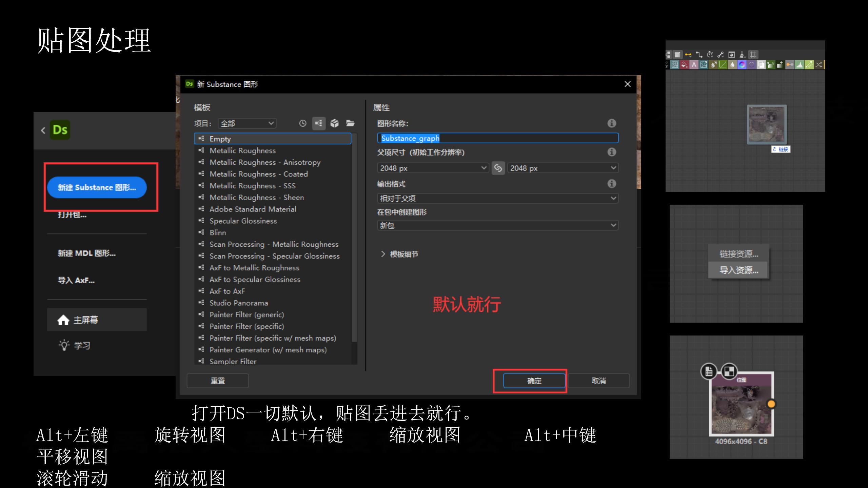Add Blend node via overlapping squares icon
The width and height of the screenshot is (868, 488).
[761, 64]
